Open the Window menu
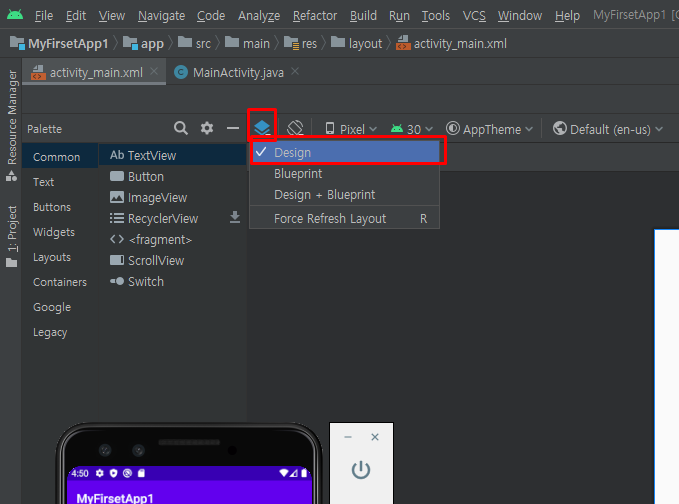 point(520,16)
